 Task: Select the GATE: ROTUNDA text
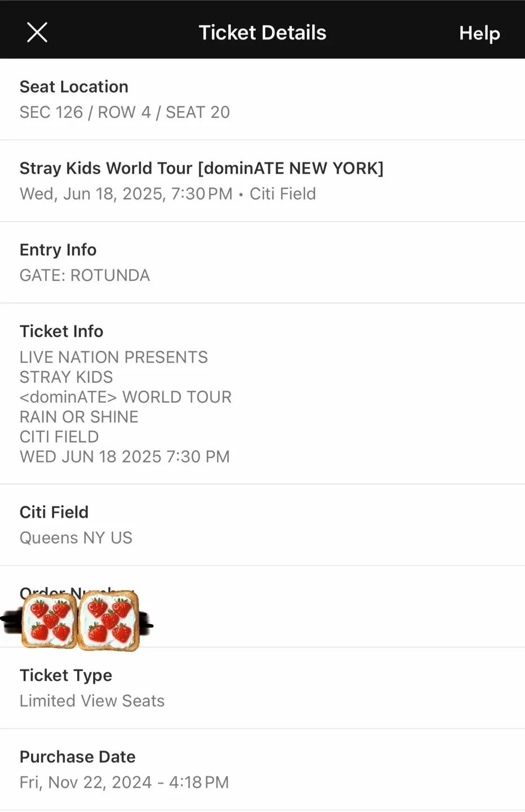click(x=85, y=275)
